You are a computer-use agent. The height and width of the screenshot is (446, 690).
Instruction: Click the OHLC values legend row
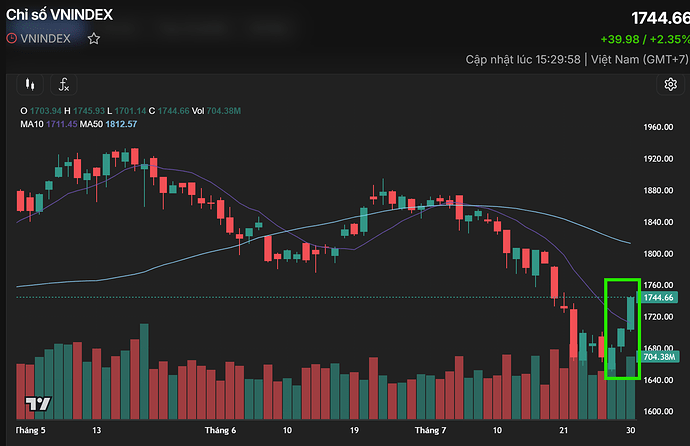click(x=131, y=111)
